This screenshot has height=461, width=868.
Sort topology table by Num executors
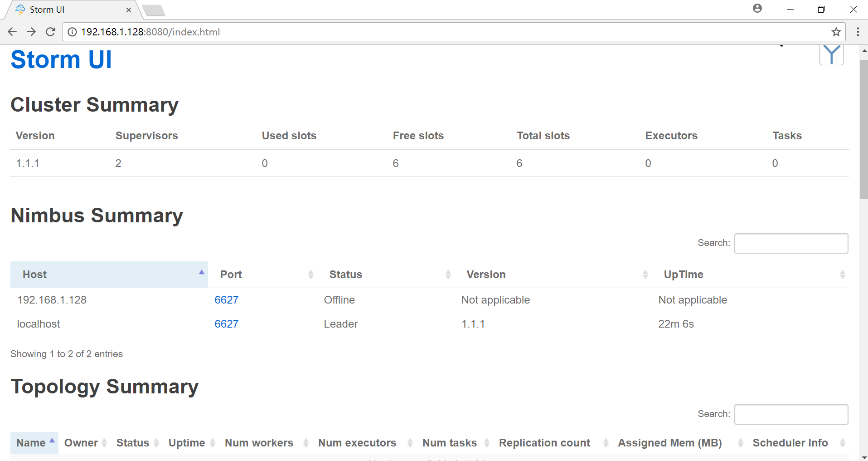364,443
